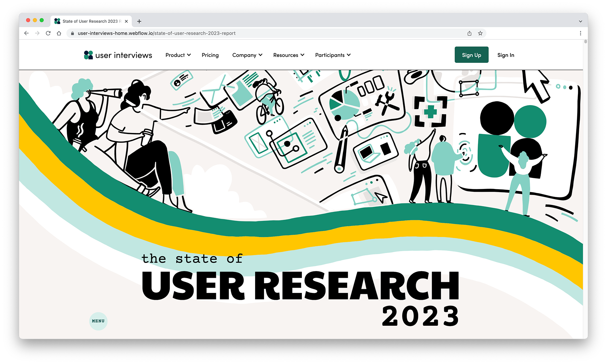Open the round MENU button

(x=98, y=321)
